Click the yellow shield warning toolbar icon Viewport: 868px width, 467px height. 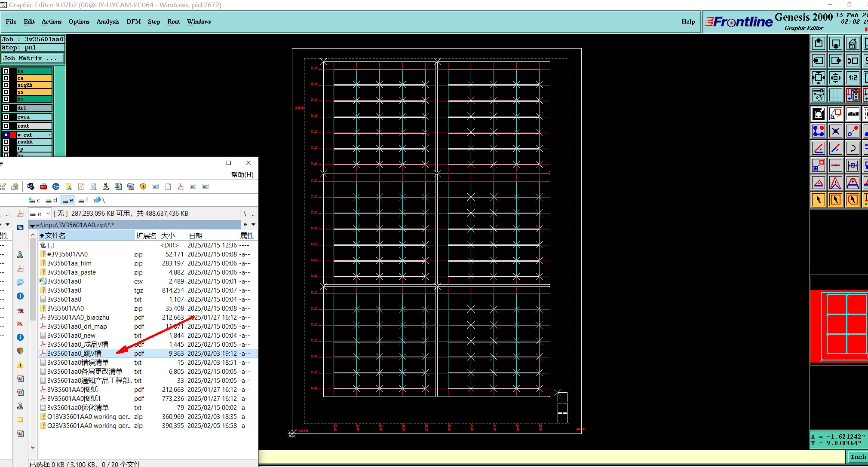143,186
